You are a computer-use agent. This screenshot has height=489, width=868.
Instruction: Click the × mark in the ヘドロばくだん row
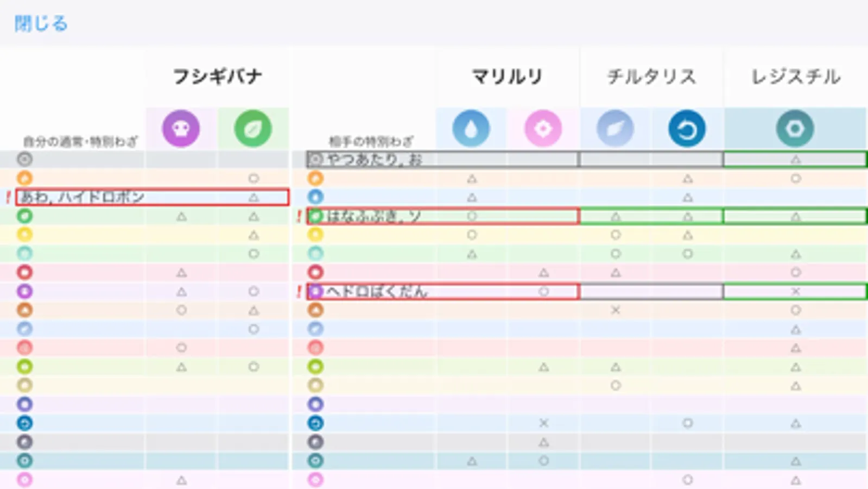(795, 291)
